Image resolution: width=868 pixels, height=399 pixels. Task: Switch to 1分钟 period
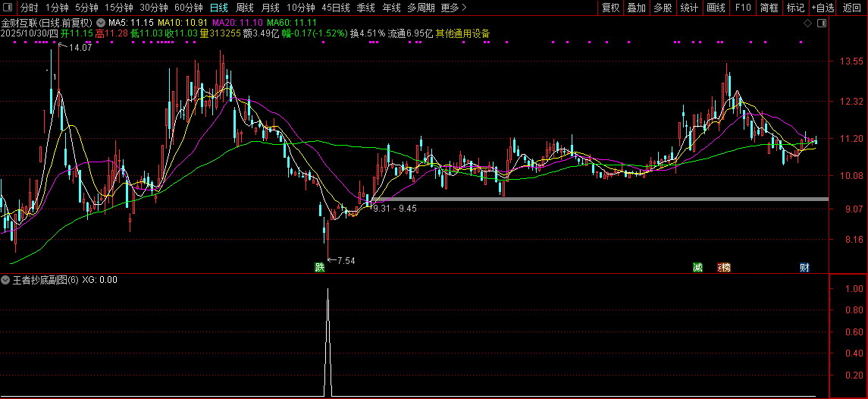click(x=56, y=8)
